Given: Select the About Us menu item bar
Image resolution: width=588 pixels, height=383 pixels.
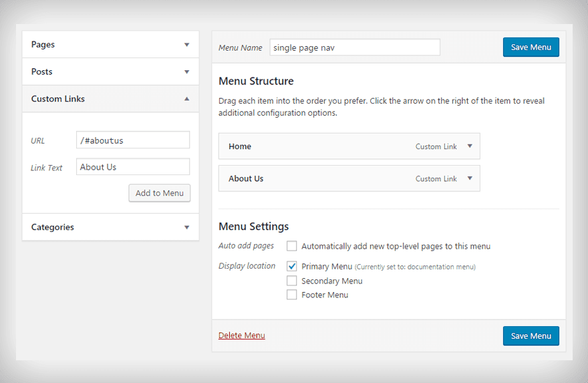Looking at the screenshot, I should click(321, 178).
